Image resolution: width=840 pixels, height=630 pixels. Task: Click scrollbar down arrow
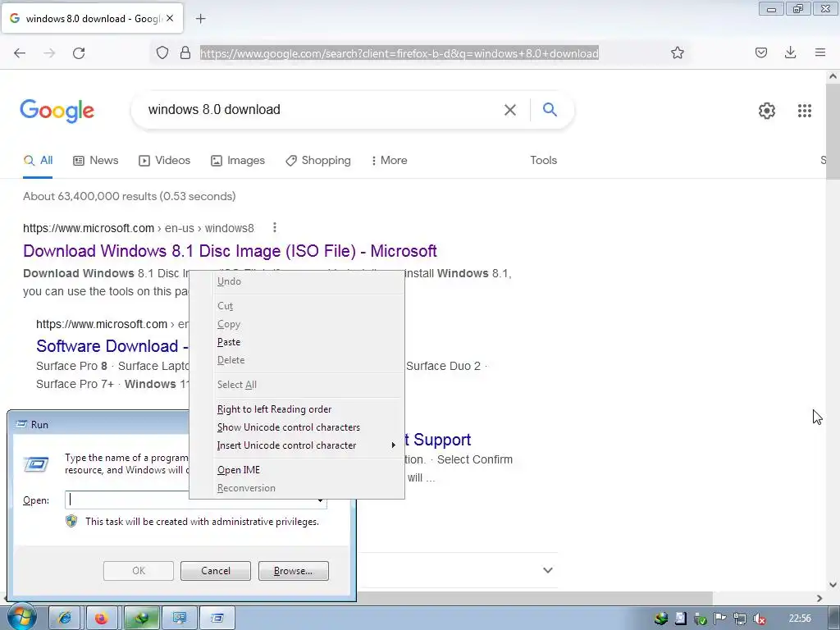tap(833, 585)
